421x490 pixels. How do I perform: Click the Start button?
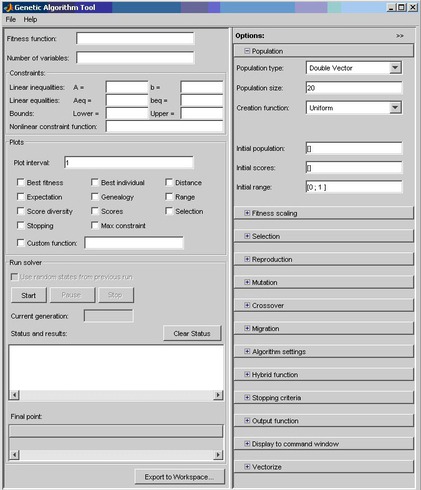[29, 295]
